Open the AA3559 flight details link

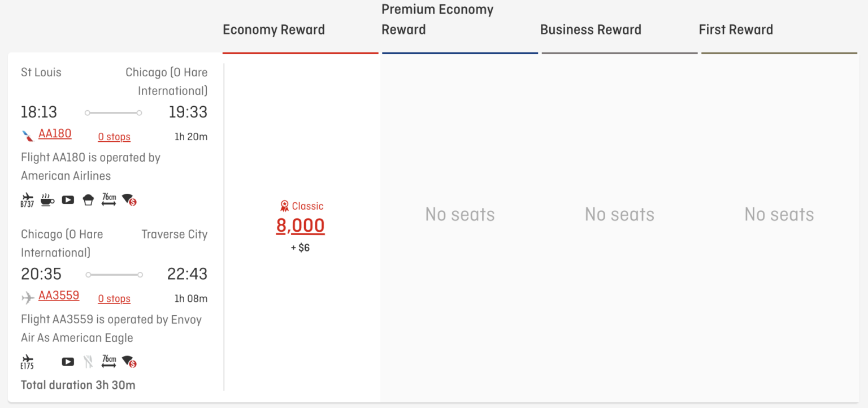tap(59, 296)
